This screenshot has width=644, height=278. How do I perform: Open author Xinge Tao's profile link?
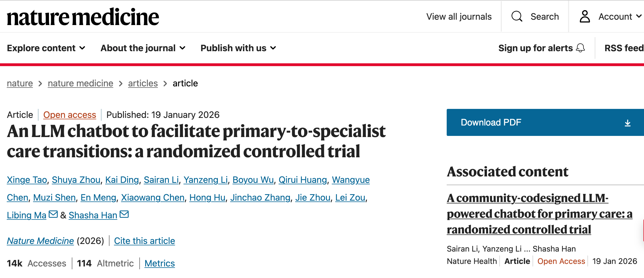[x=27, y=180]
